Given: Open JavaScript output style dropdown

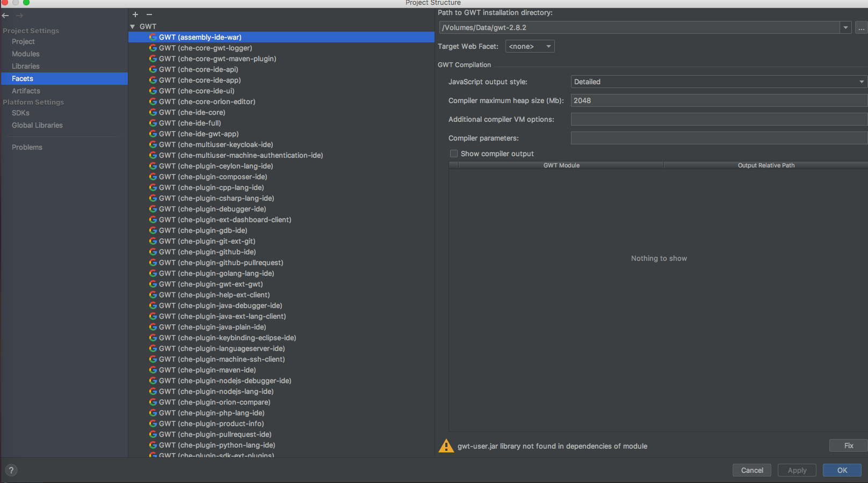Looking at the screenshot, I should point(719,82).
